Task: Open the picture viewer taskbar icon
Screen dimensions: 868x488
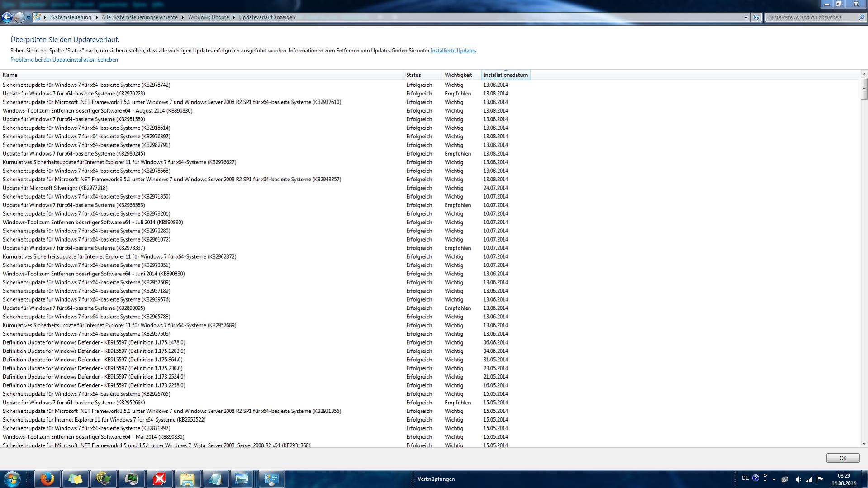Action: (242, 479)
